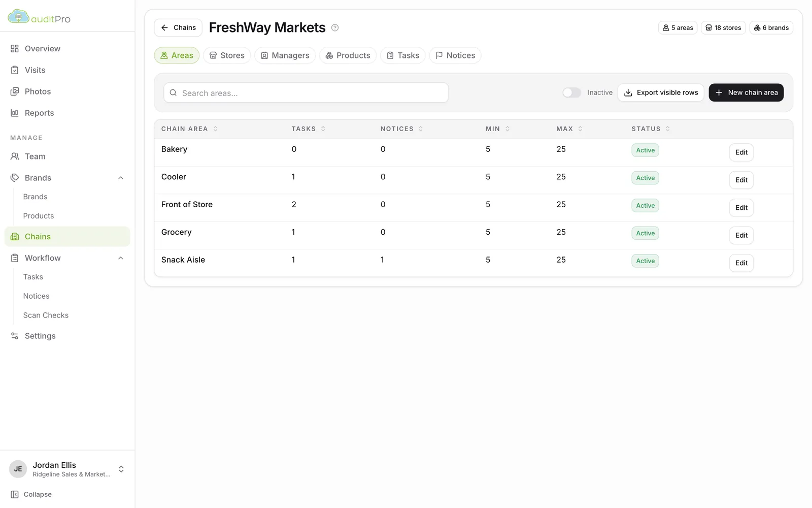812x508 pixels.
Task: Click help icon beside FreshWay Markets
Action: click(x=335, y=28)
